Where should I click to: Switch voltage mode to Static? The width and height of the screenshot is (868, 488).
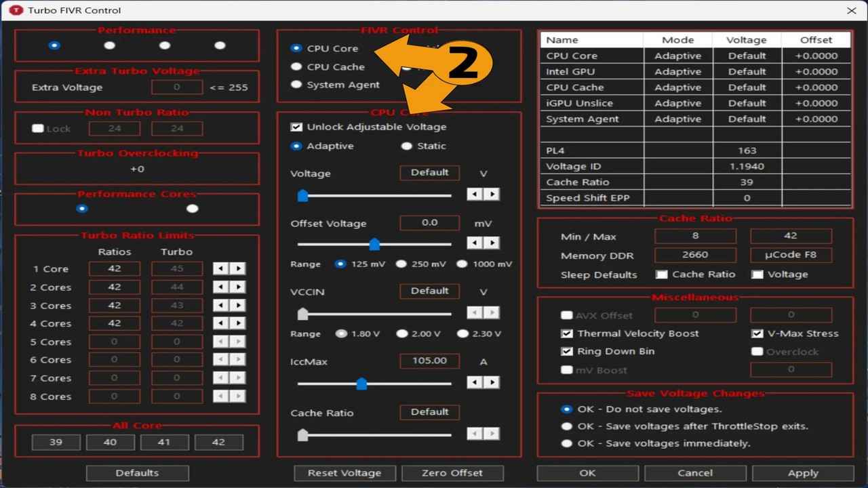tap(406, 146)
